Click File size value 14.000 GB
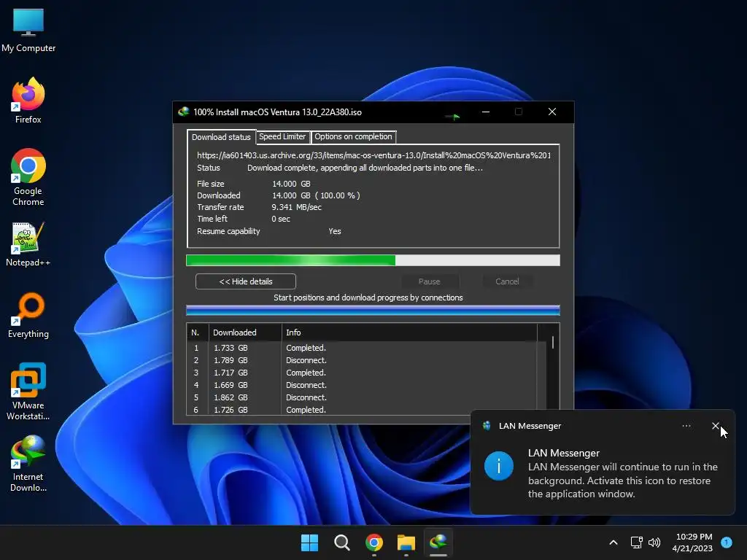The width and height of the screenshot is (747, 560). click(x=291, y=184)
